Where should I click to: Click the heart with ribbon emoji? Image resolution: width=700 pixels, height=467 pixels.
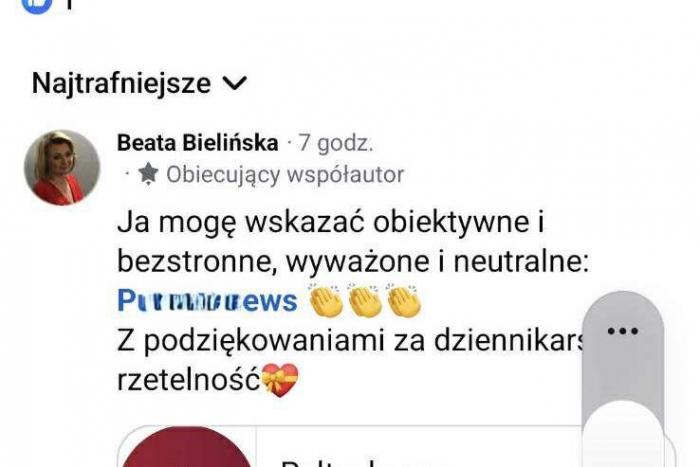(279, 380)
